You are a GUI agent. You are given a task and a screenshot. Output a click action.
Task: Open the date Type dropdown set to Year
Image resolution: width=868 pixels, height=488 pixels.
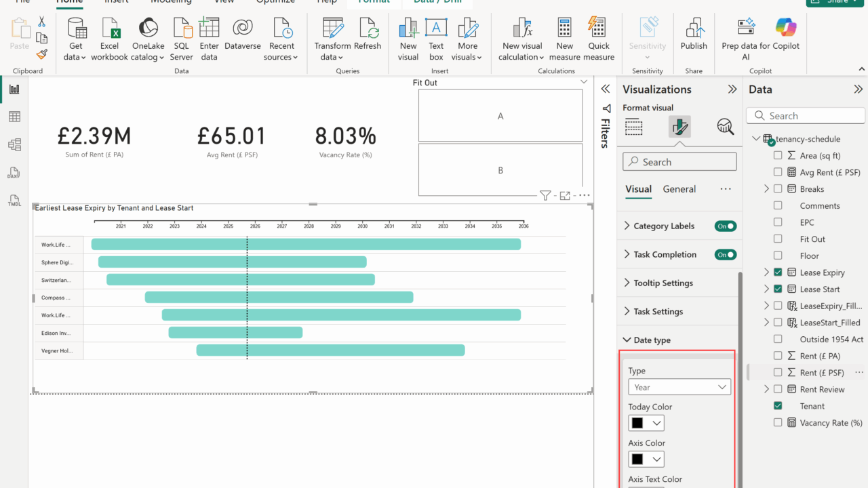(679, 387)
